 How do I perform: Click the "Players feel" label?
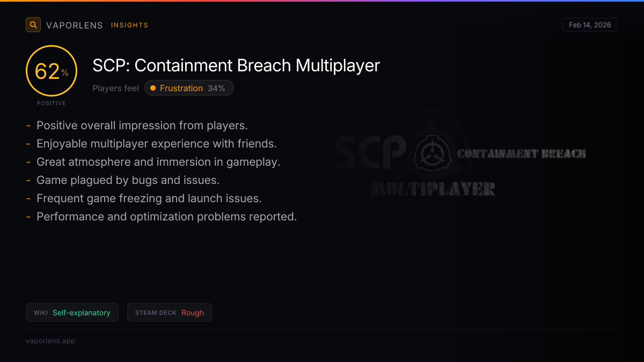[115, 88]
